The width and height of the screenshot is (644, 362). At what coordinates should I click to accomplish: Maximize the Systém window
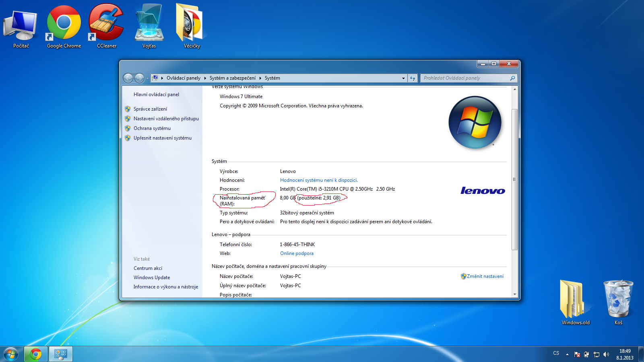pyautogui.click(x=494, y=64)
